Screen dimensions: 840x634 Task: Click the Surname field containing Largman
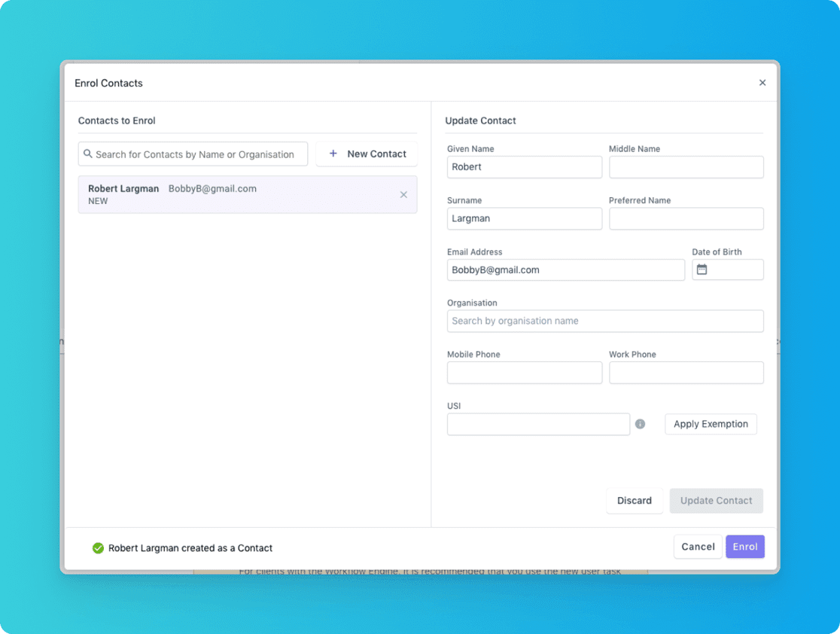524,218
